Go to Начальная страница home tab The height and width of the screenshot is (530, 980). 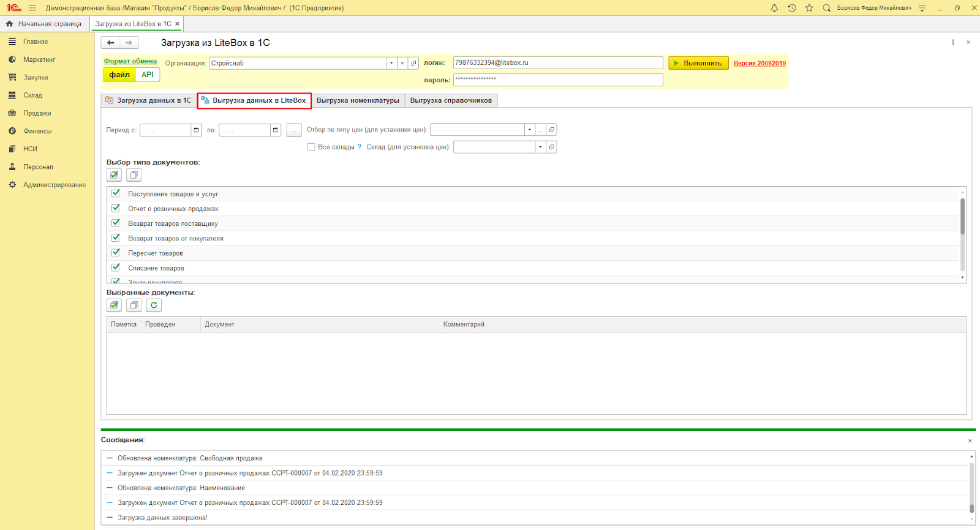tap(43, 24)
